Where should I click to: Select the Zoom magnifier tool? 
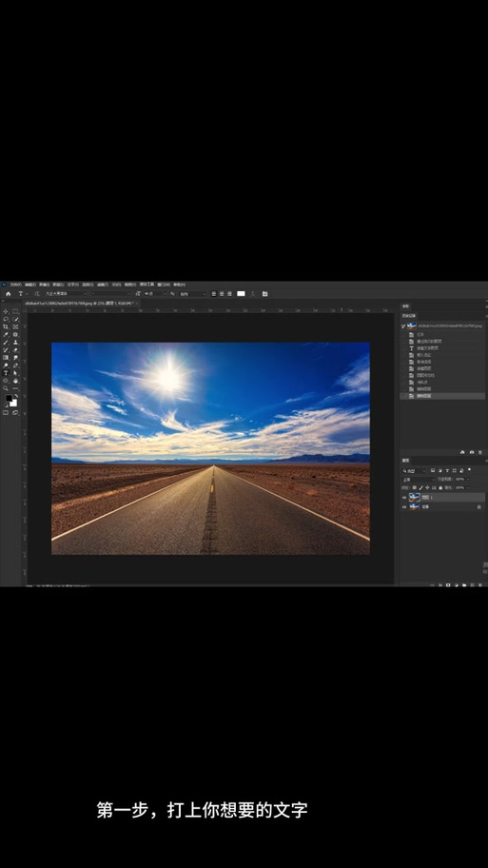click(6, 388)
